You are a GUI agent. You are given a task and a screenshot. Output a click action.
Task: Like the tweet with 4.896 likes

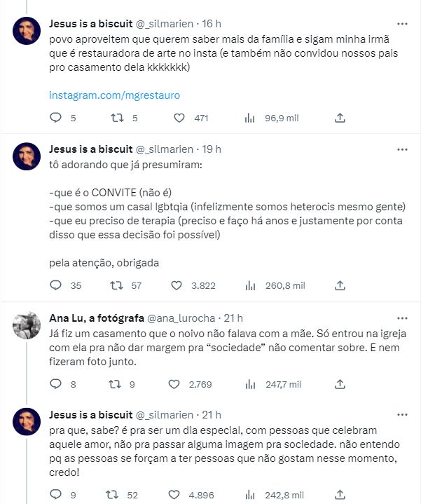[x=179, y=495]
